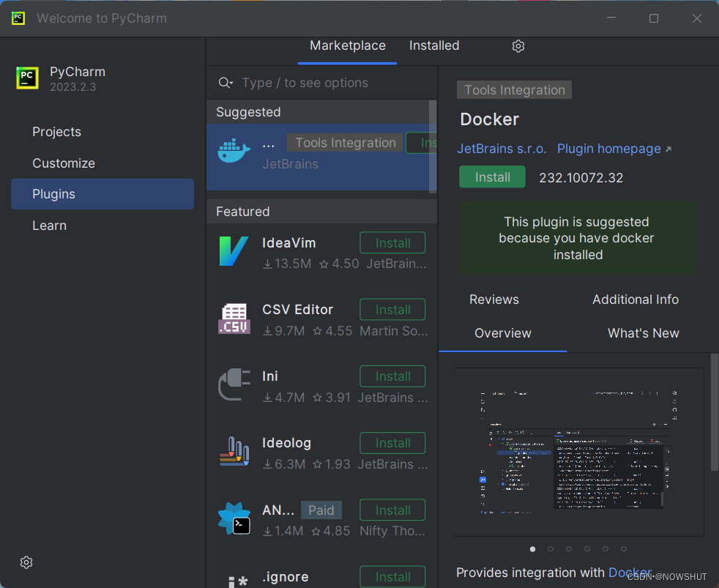719x588 pixels.
Task: Open the What's New tab
Action: click(644, 333)
